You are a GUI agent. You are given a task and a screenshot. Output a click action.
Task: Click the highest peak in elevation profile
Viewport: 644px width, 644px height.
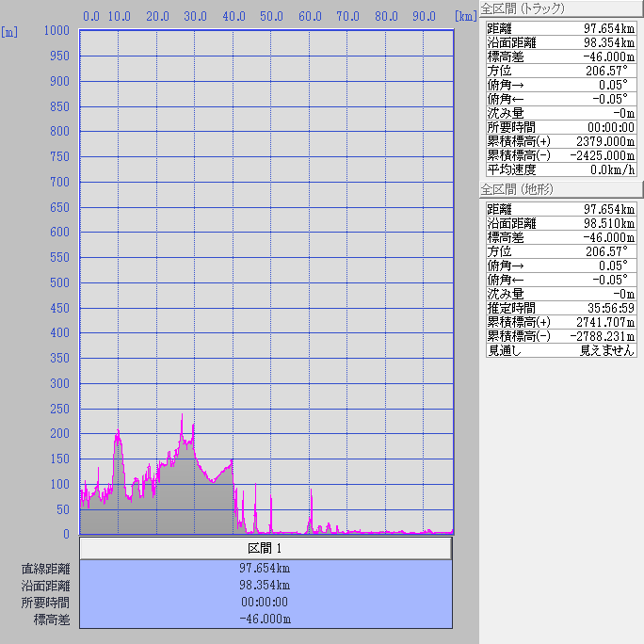coord(183,414)
